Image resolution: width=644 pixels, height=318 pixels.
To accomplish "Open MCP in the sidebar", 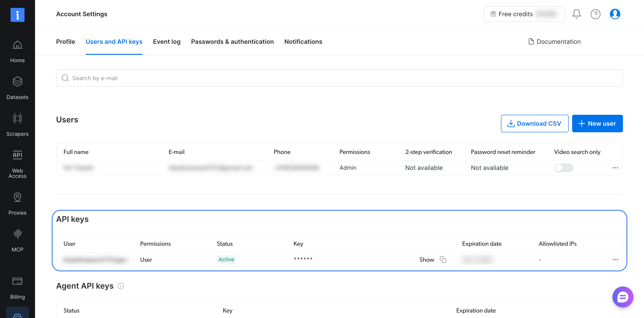I will point(17,240).
